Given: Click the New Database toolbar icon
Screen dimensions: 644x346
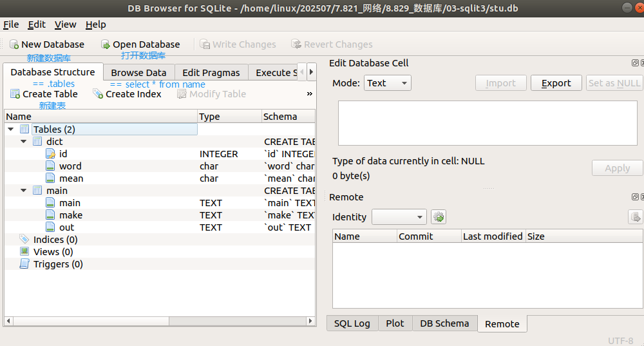Looking at the screenshot, I should click(14, 44).
